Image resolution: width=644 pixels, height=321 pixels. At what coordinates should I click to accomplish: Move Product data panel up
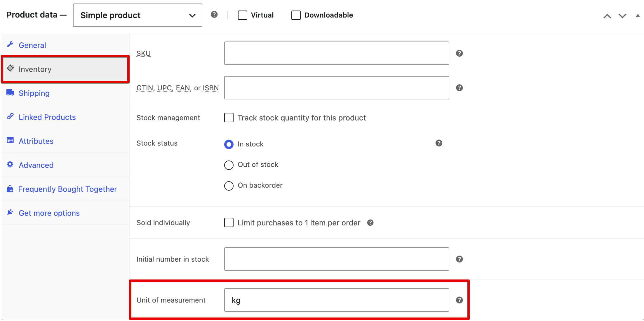607,16
